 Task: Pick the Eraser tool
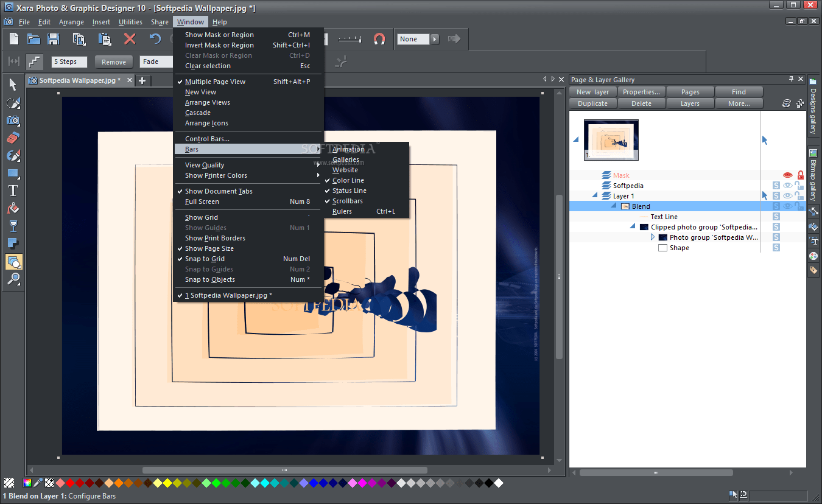click(13, 138)
